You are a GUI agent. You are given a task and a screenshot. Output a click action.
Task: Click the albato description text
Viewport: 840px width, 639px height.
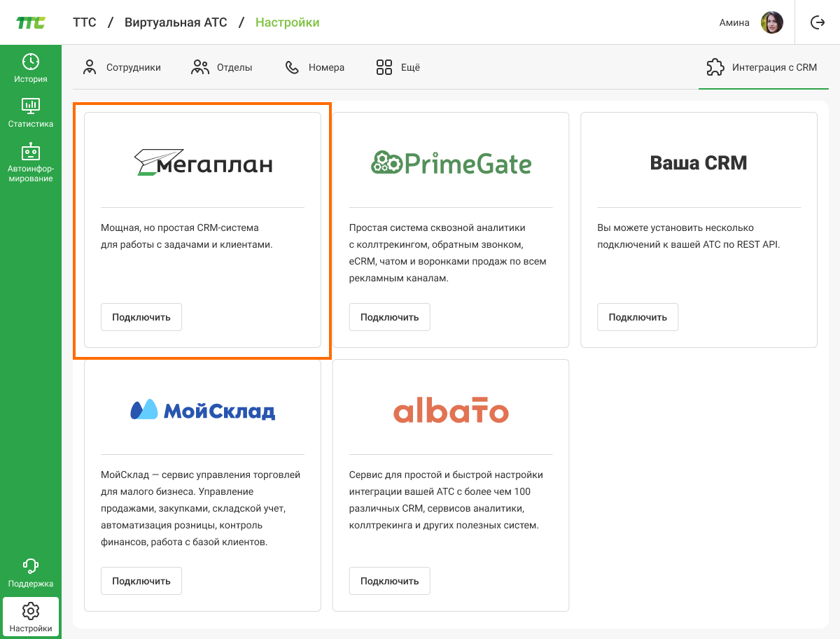pos(446,500)
